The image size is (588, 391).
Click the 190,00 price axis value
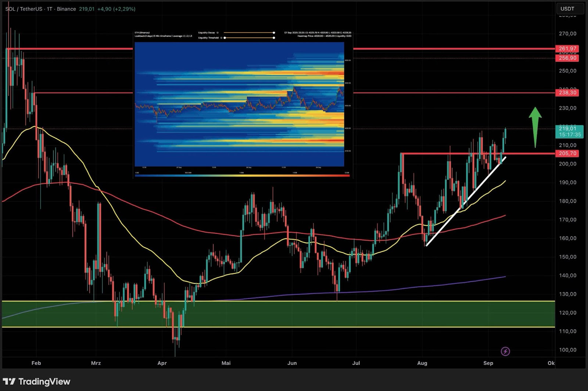tap(567, 182)
